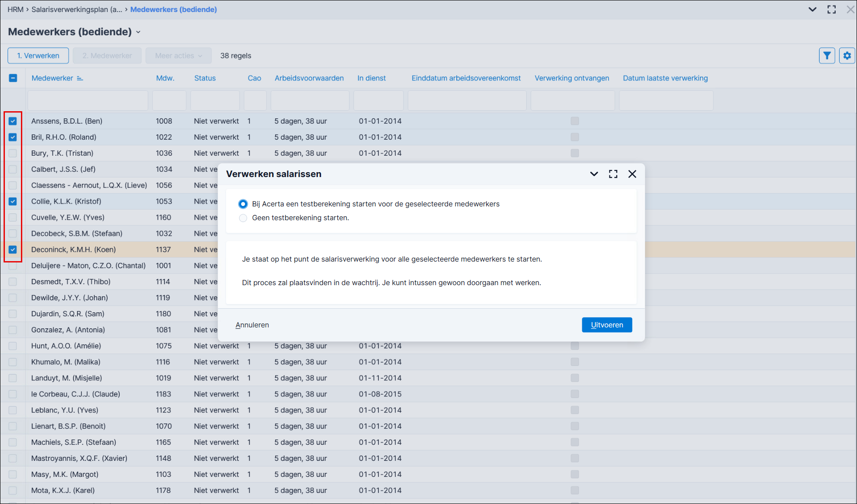Go to HRM in the breadcrumb
857x504 pixels.
[x=15, y=9]
